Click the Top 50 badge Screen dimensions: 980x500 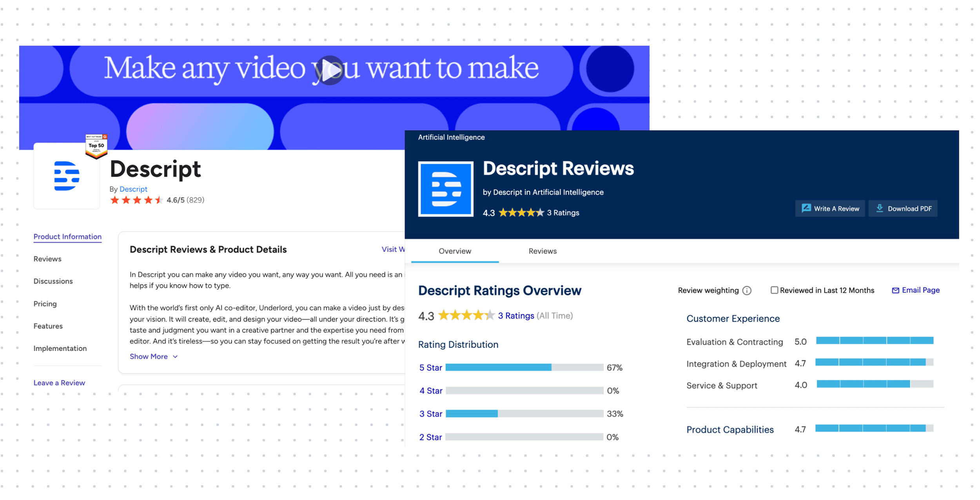click(96, 146)
